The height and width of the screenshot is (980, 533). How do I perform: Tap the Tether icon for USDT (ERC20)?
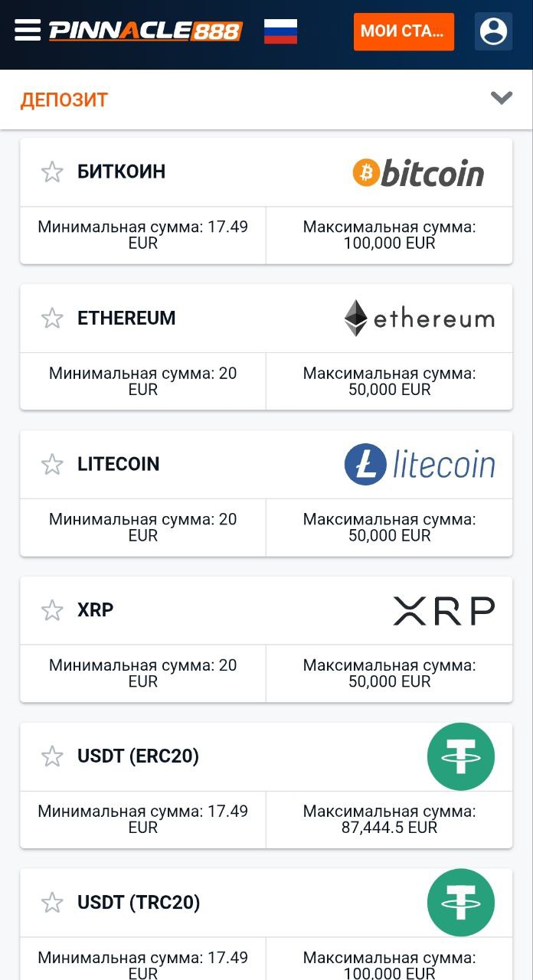(461, 756)
